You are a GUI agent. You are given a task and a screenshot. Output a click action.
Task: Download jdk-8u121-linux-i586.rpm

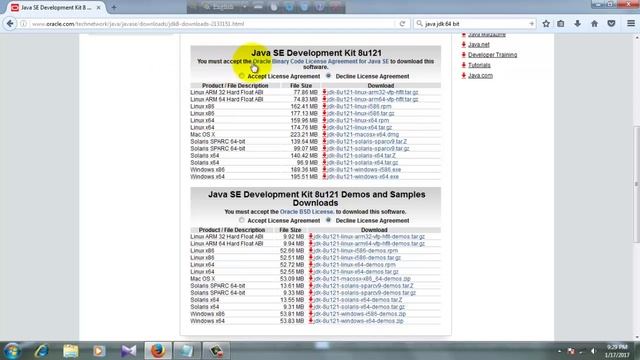359,106
